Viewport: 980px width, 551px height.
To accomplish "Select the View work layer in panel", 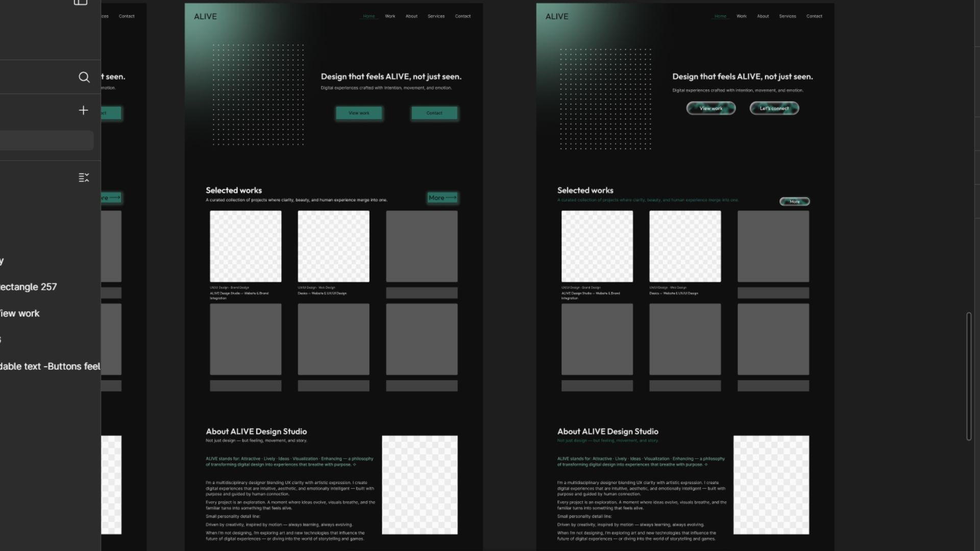I will [20, 313].
